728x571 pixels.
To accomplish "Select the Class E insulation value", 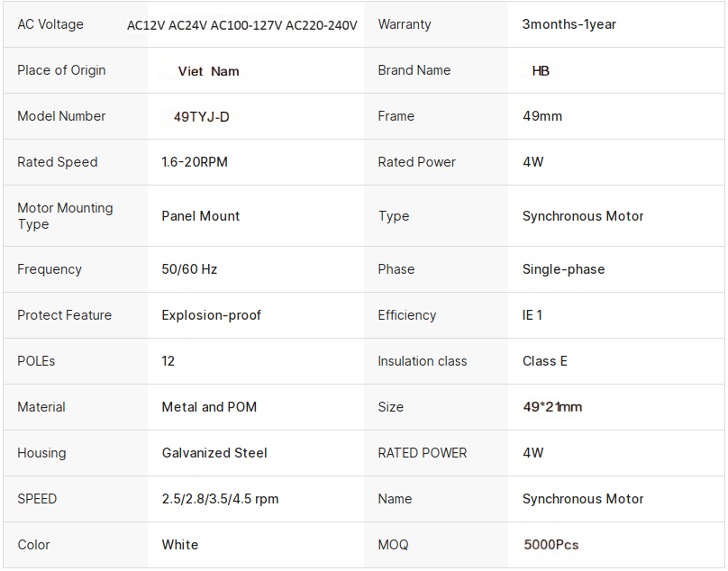I will tap(545, 361).
